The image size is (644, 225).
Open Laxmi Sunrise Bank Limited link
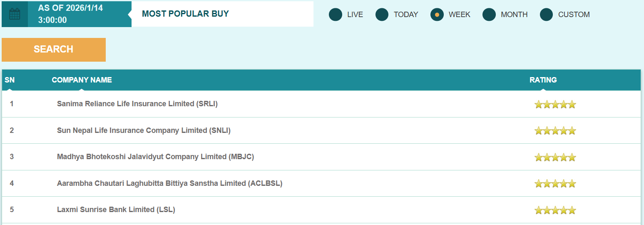coord(116,210)
